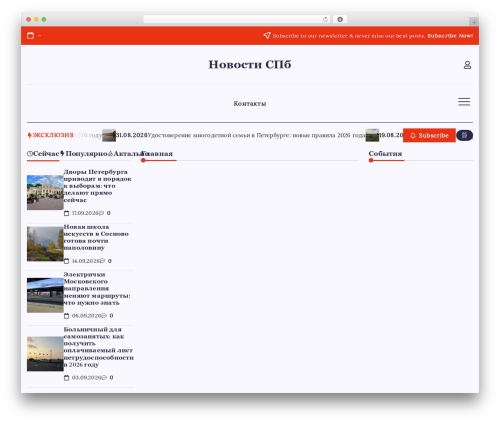
Task: Click the date 14.09.2026
Action: point(86,261)
